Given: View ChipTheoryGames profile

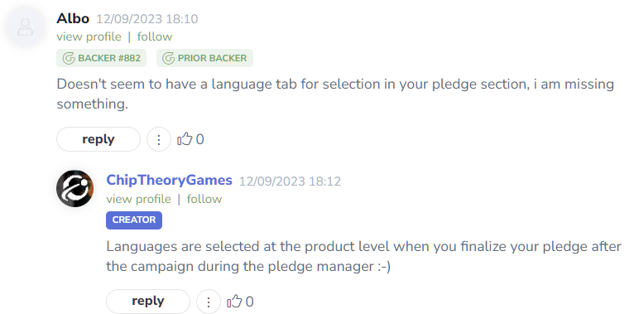Looking at the screenshot, I should coord(139,199).
